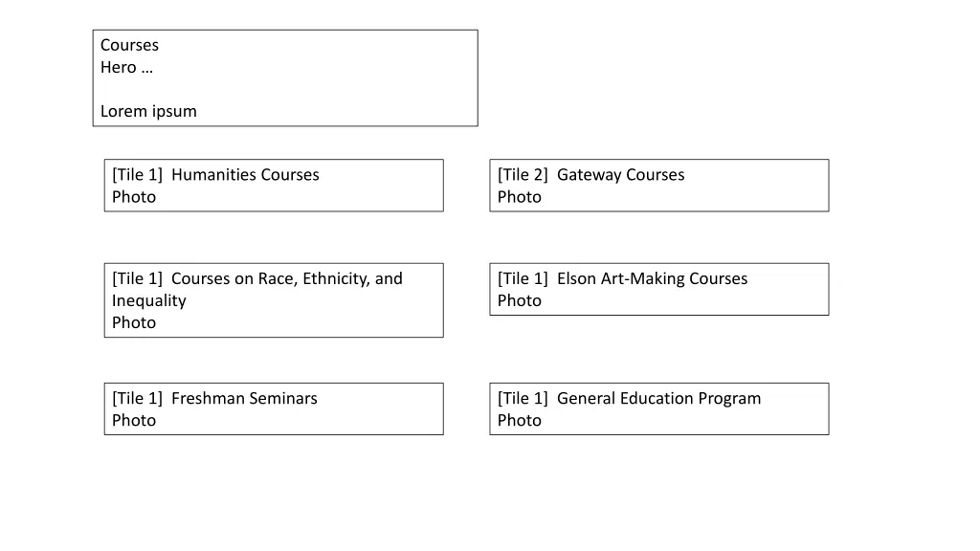Open Courses on Race, Ethnicity, and Inequality
The image size is (980, 551).
(x=257, y=289)
